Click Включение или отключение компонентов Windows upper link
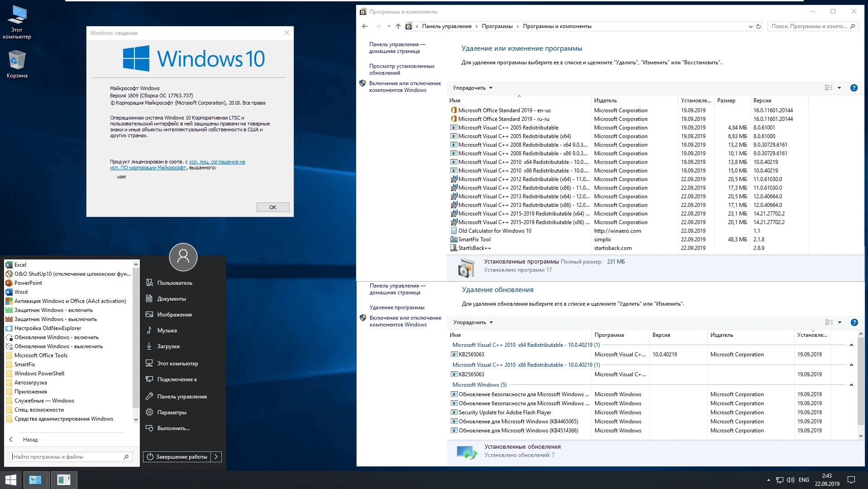Screen dimensions: 868x489 point(405,86)
